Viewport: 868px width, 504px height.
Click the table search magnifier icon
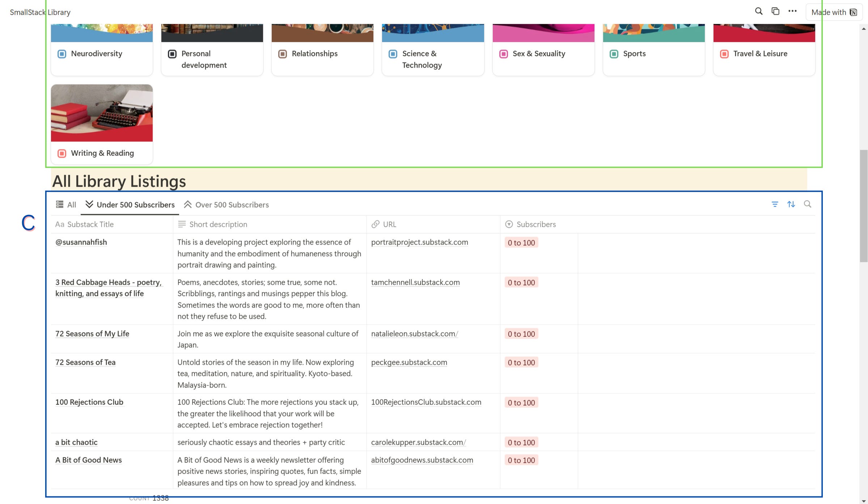coord(807,204)
